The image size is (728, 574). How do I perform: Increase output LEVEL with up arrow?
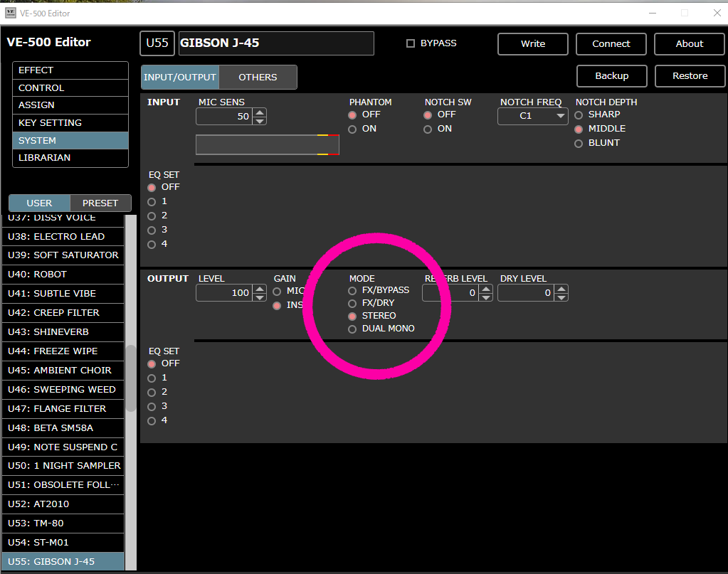(x=260, y=289)
